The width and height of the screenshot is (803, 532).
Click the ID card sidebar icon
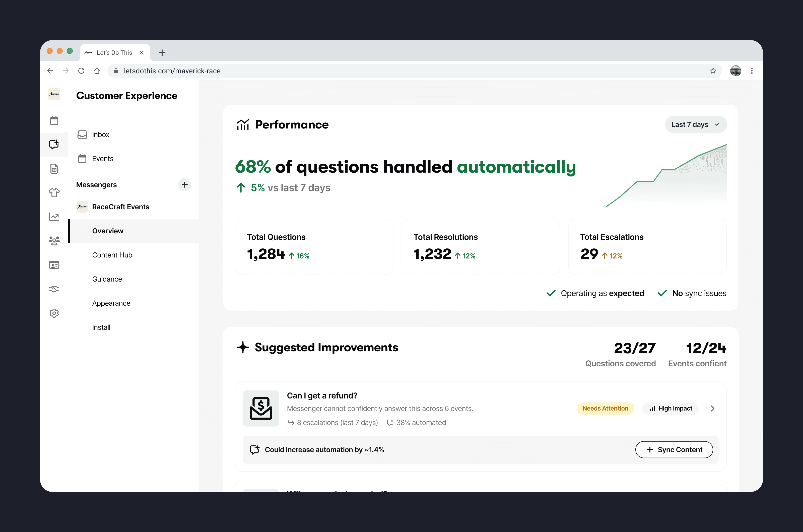point(54,265)
